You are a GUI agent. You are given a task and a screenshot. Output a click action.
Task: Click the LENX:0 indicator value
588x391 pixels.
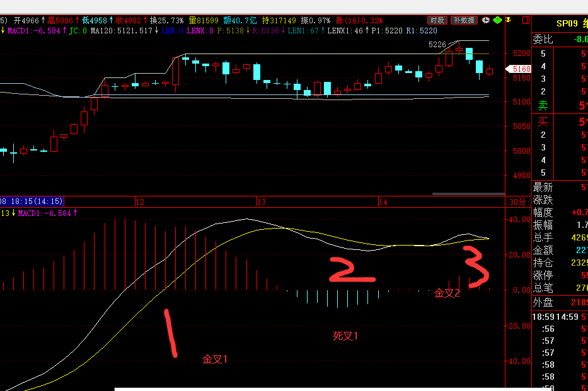[200, 31]
